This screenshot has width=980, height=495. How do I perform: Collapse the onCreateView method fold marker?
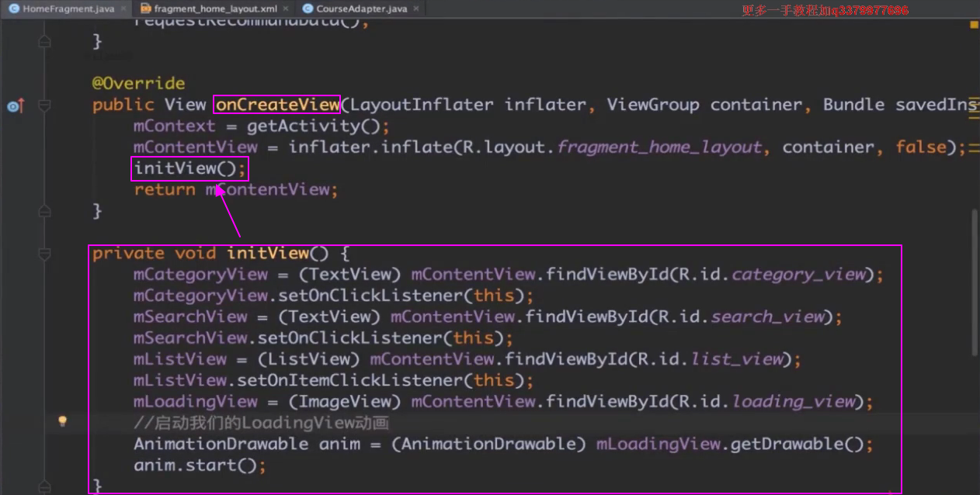tap(44, 105)
